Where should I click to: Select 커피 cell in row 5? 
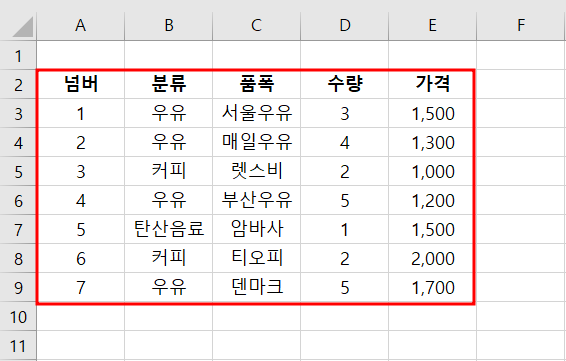pos(169,171)
